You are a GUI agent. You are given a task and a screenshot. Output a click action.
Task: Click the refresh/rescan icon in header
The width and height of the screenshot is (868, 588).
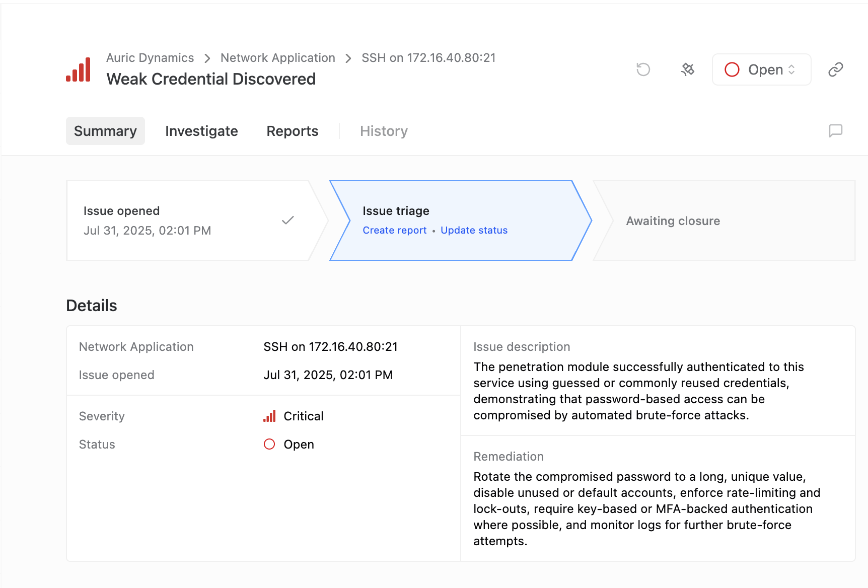[643, 69]
